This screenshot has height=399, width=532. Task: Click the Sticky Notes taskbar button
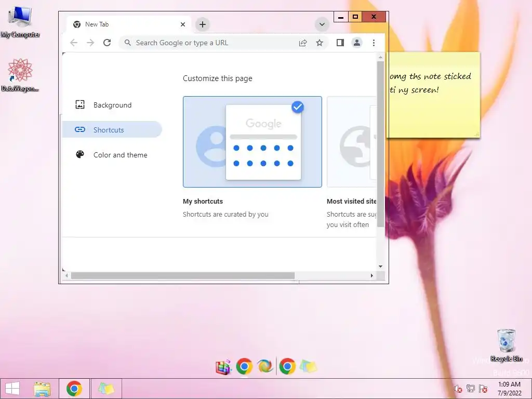coord(106,389)
